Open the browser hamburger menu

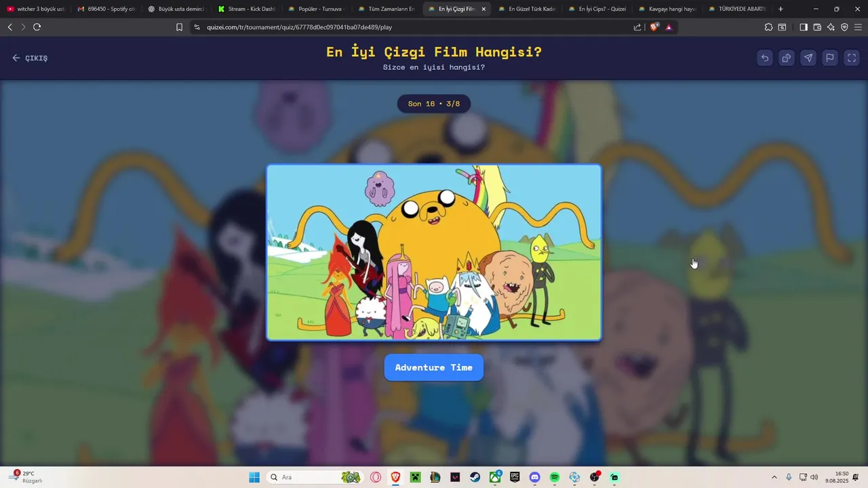858,27
